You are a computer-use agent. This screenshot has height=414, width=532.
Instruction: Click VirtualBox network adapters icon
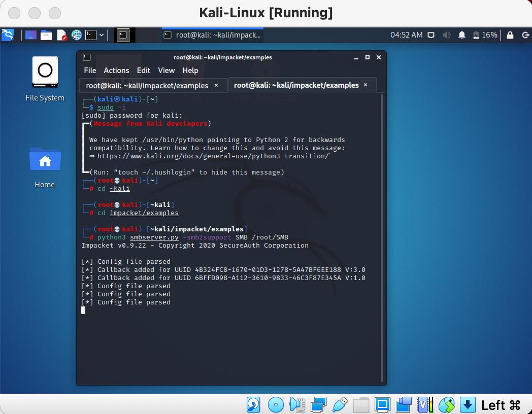click(x=318, y=404)
